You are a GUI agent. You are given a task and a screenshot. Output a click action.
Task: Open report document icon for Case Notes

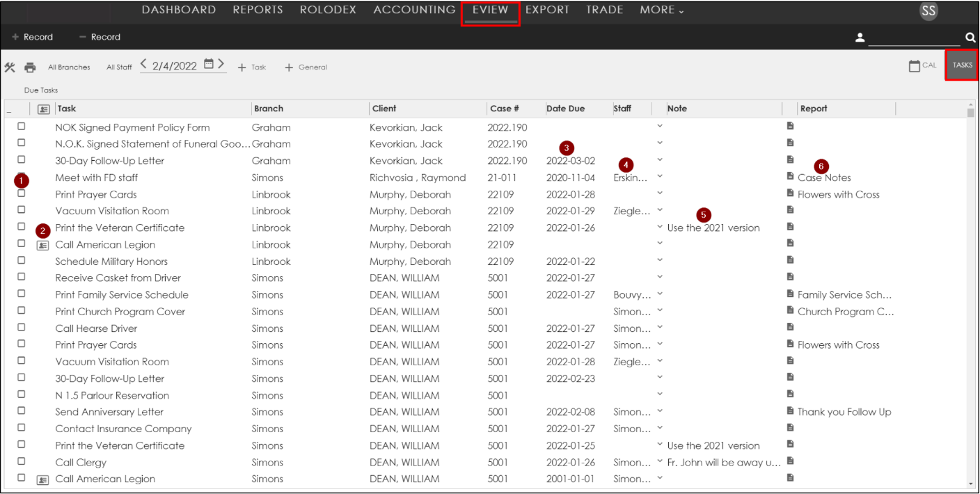790,176
